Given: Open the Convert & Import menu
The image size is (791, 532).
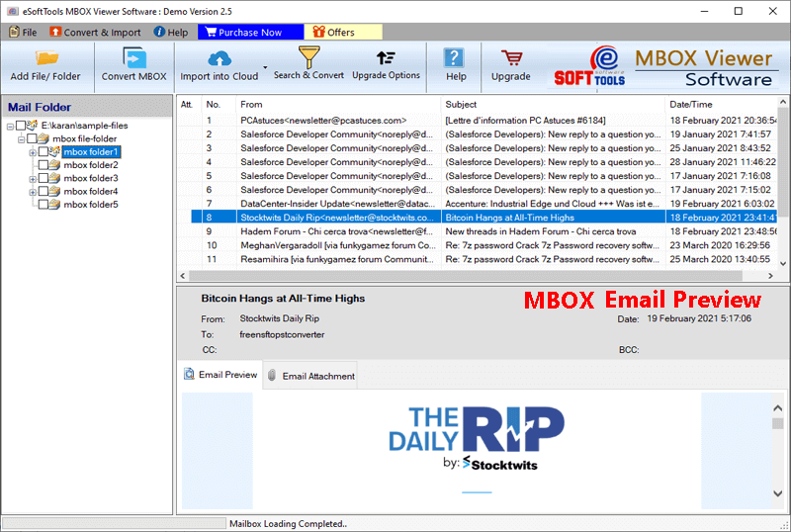Looking at the screenshot, I should (95, 32).
